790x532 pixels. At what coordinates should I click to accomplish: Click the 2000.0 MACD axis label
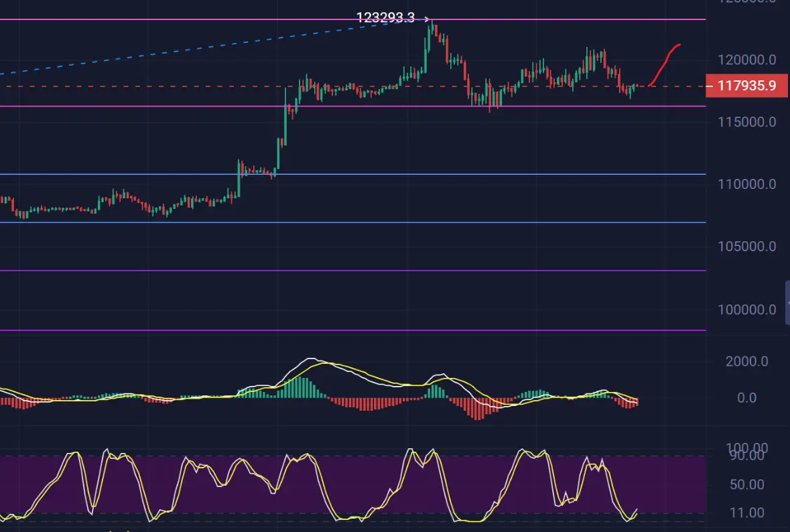[x=746, y=361]
